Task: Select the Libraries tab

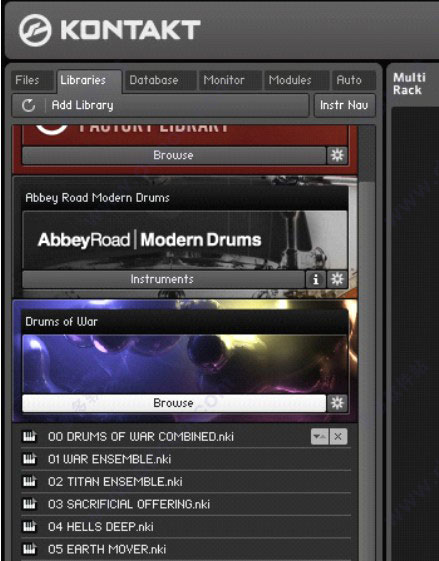Action: [89, 81]
